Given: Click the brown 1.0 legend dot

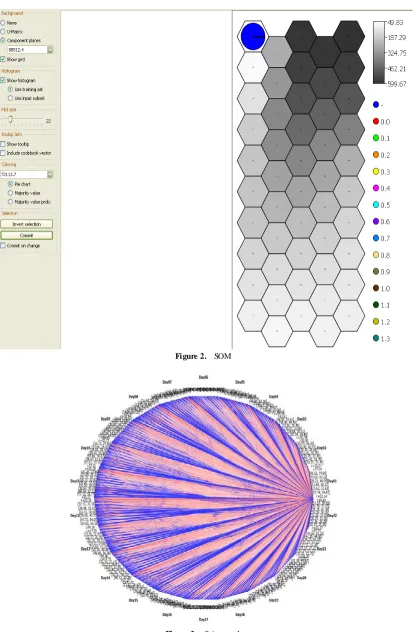Looking at the screenshot, I should 376,288.
